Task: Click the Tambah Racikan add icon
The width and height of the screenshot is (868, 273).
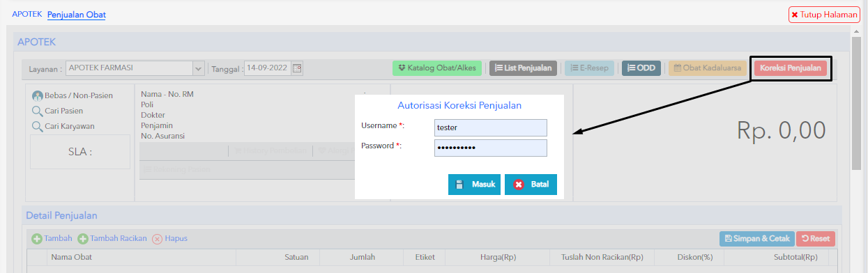Action: (x=83, y=239)
